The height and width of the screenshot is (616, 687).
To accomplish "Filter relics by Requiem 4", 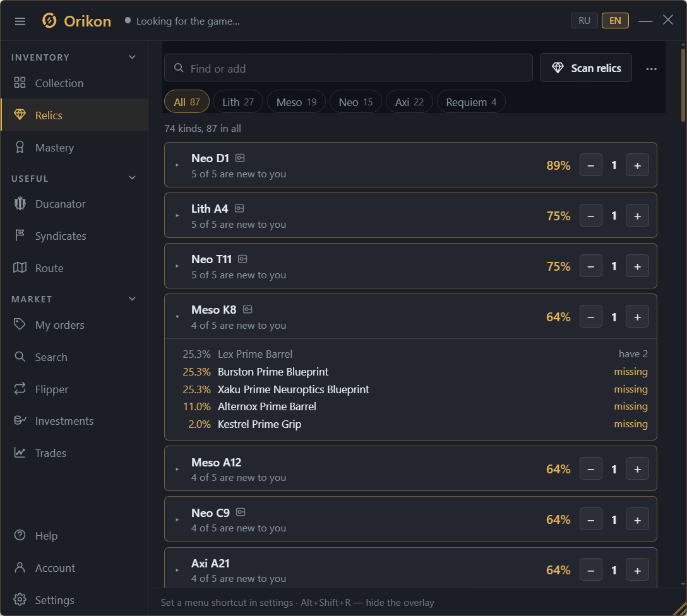I will point(471,102).
